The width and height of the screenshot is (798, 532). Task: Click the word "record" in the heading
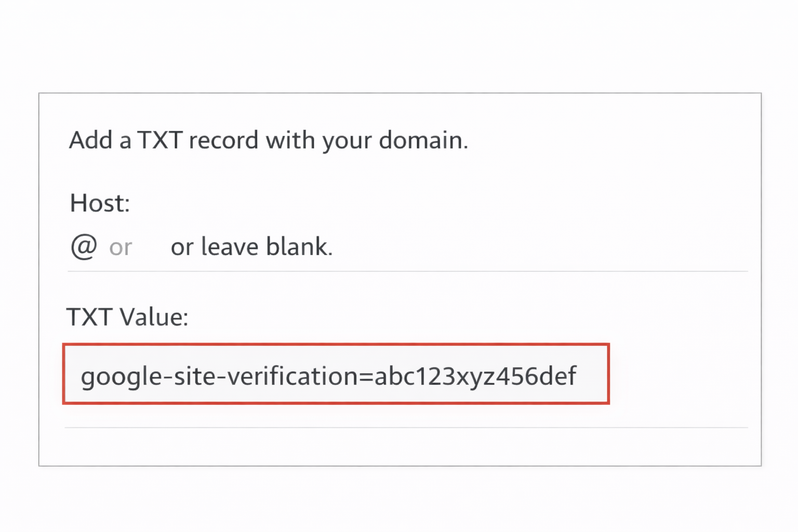(x=223, y=140)
